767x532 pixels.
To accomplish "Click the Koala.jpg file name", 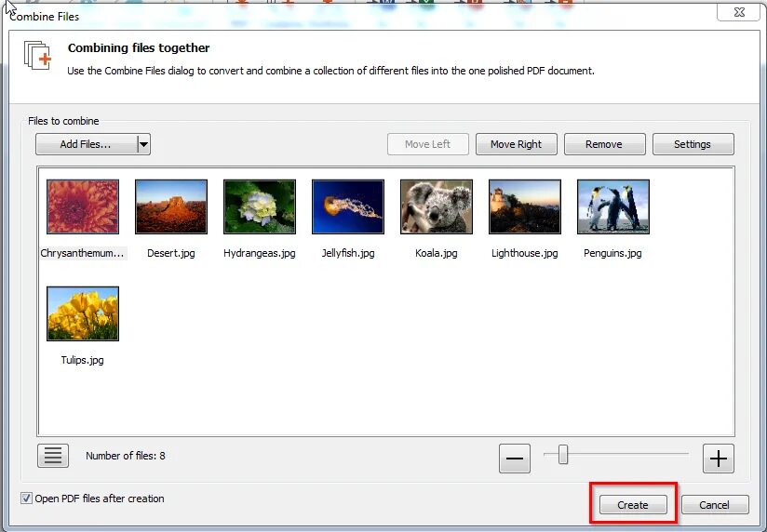I will point(437,253).
